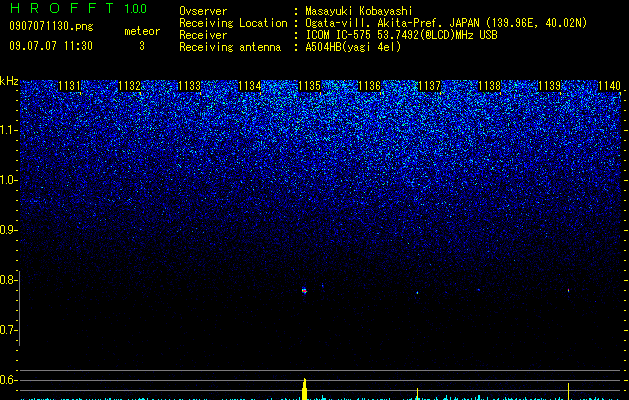629x400 pixels.
Task: Click the yellow intensity spike below 1139
Action: pyautogui.click(x=568, y=391)
